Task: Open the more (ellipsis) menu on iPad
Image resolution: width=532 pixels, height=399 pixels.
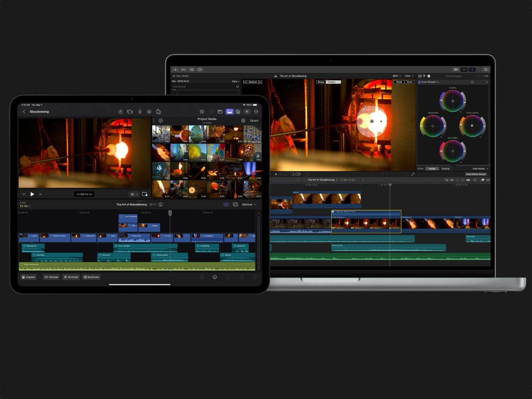Action: point(256,111)
